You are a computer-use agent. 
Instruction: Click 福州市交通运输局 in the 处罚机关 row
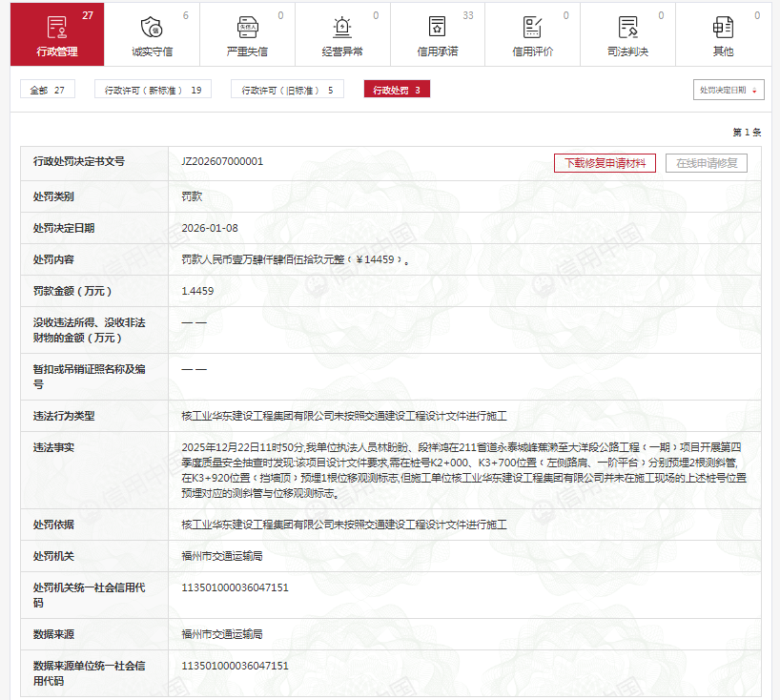(x=222, y=555)
